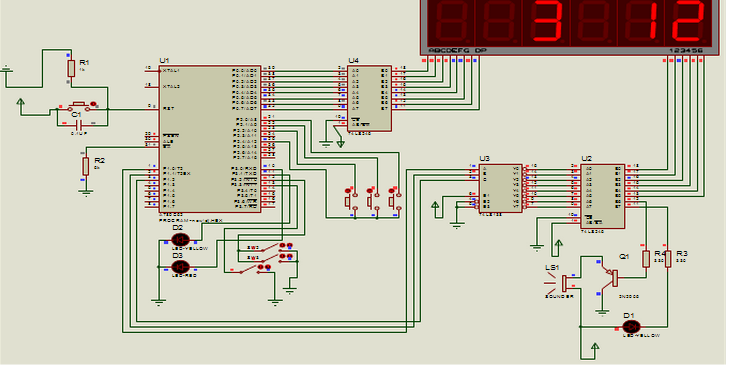Toggle the SW3 switch
Screen dimensions: 732x369
click(x=268, y=248)
